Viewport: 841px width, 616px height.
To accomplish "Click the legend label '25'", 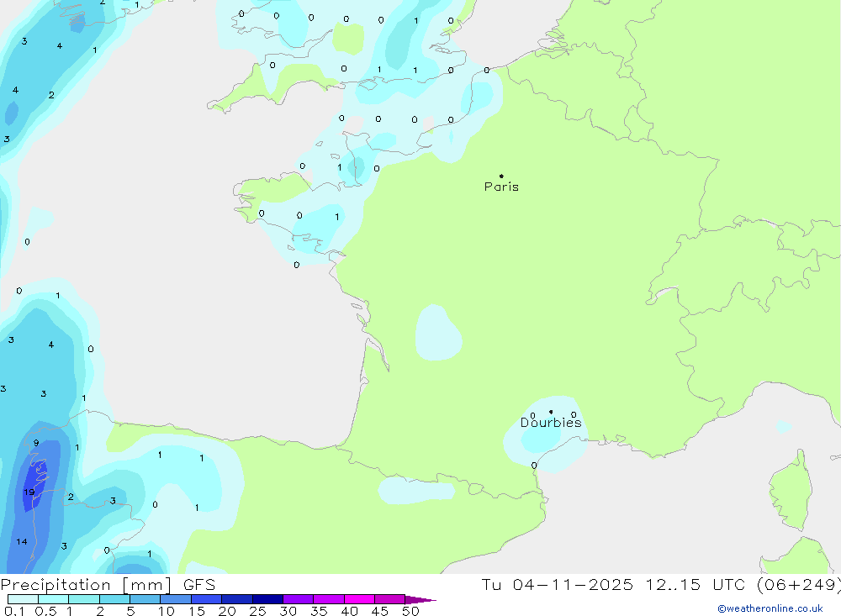I will pyautogui.click(x=257, y=611).
